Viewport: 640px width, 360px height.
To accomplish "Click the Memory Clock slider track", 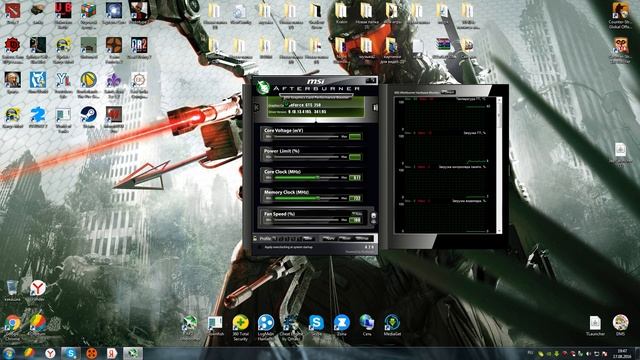I will pyautogui.click(x=306, y=198).
